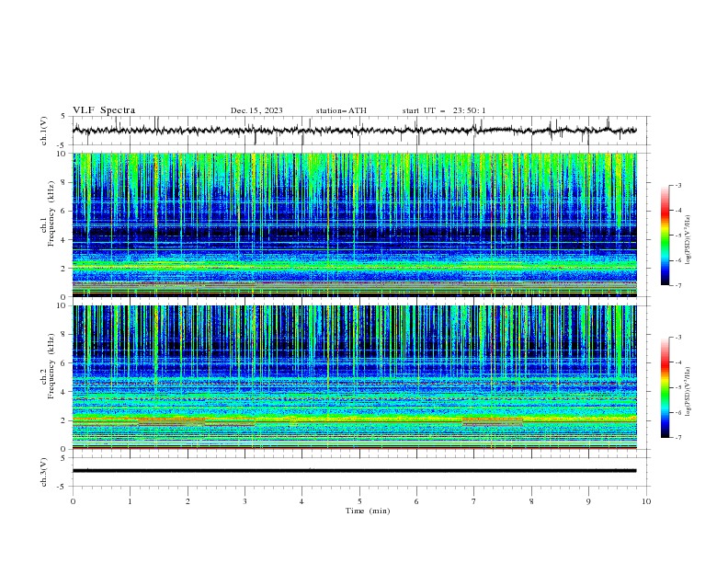This screenshot has width=728, height=563.
Task: Click the ch.1 colorbar "log(PSD)(V²/Hz)" label
Action: pyautogui.click(x=688, y=240)
